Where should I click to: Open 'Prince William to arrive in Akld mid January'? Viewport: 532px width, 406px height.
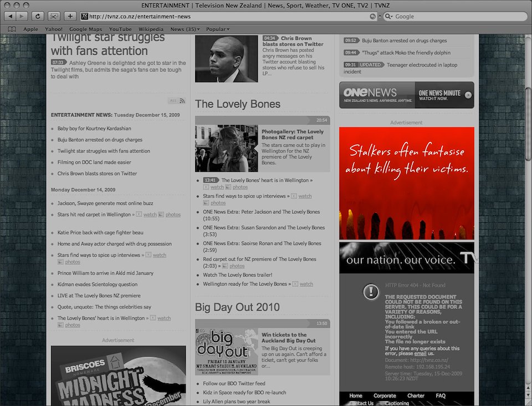coord(105,273)
